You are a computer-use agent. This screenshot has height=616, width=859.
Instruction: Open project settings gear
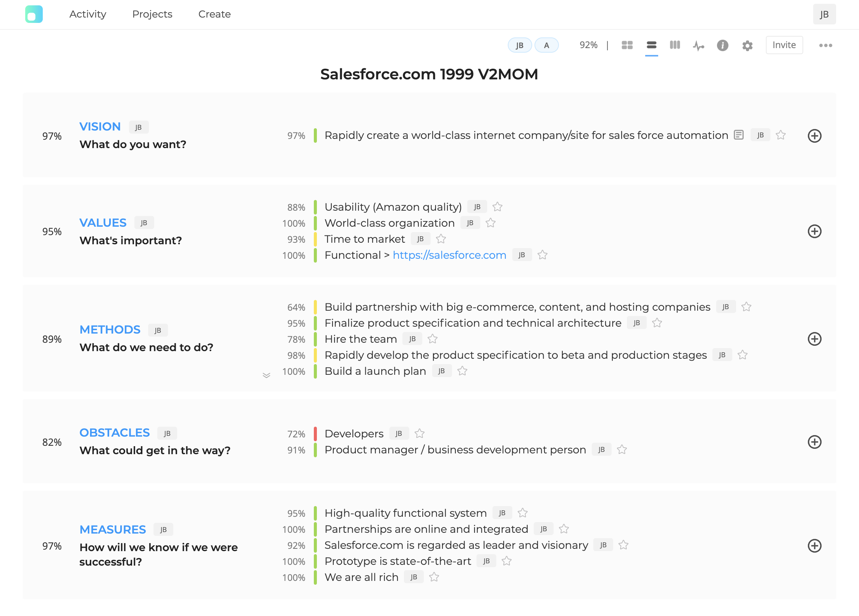click(x=747, y=46)
